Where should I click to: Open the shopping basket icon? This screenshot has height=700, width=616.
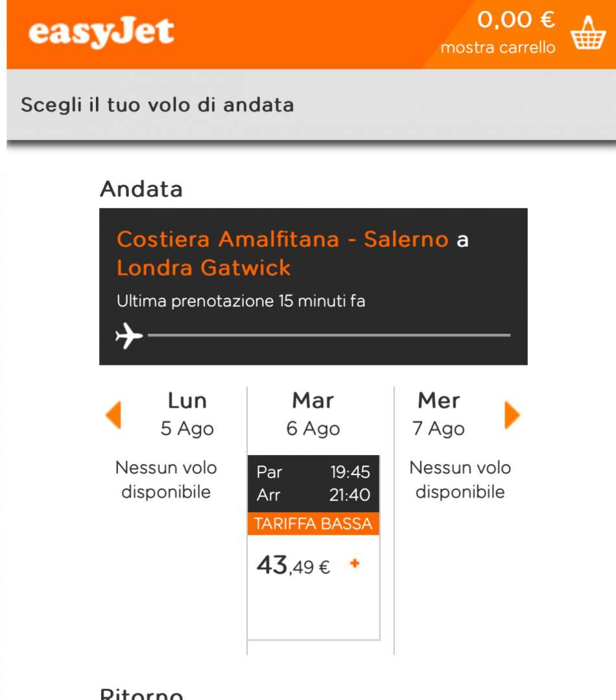[588, 32]
